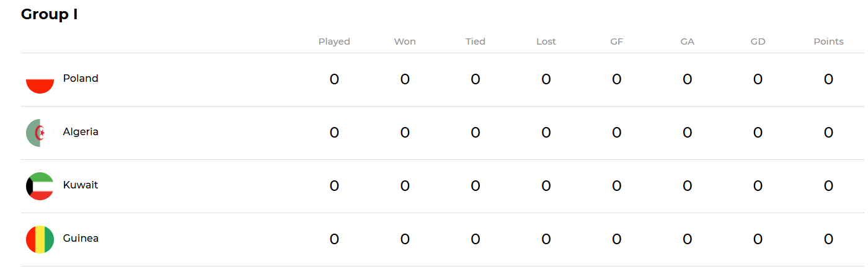This screenshot has width=868, height=269.
Task: Click Poland's Points value
Action: coord(828,79)
